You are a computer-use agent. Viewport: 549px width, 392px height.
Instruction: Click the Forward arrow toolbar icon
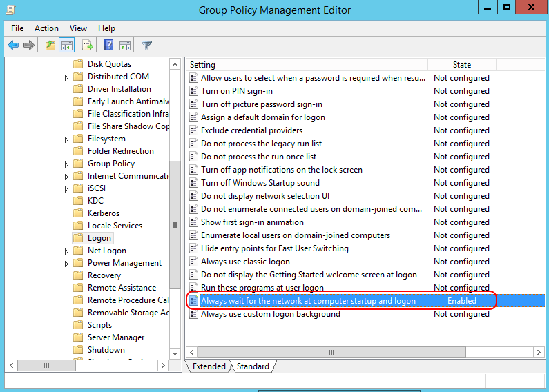click(x=29, y=46)
